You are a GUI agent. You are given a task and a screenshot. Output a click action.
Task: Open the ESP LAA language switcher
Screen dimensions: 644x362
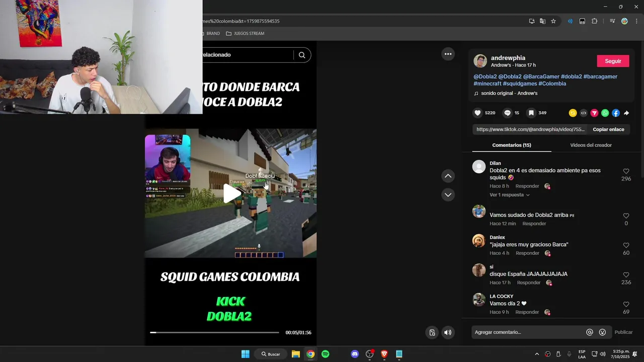582,354
